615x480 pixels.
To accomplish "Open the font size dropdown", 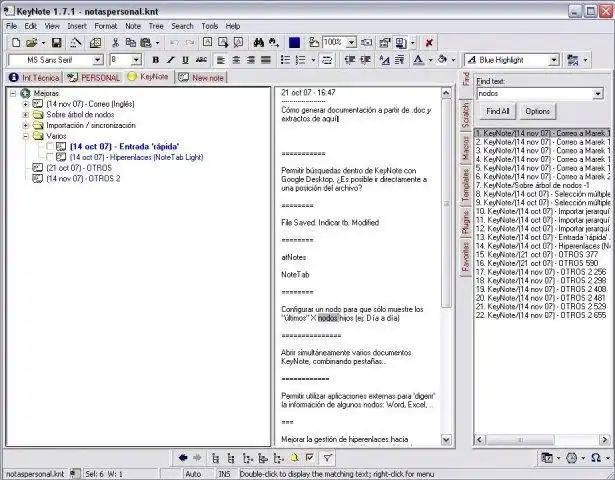I will click(x=136, y=60).
